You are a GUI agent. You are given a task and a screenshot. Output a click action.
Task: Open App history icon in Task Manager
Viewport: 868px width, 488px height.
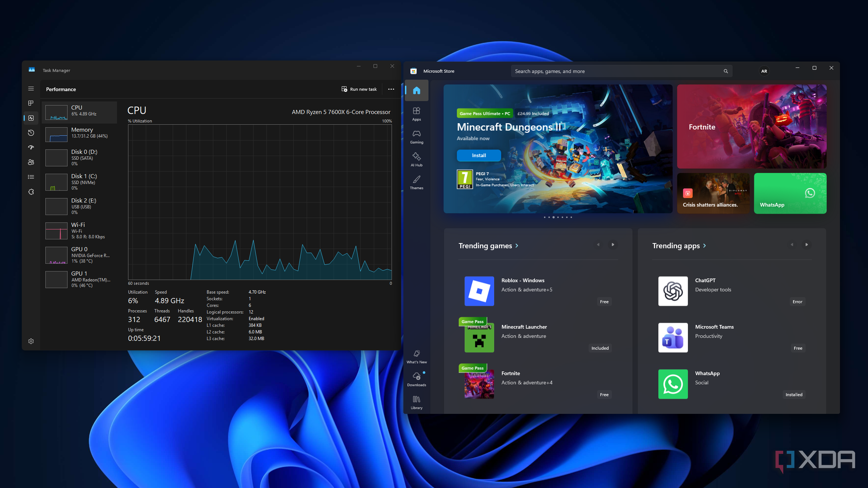coord(31,133)
